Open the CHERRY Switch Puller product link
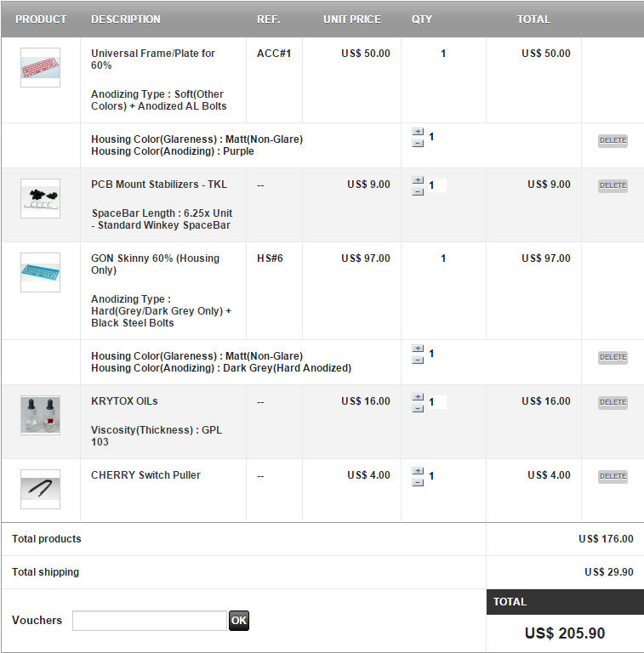Image resolution: width=644 pixels, height=653 pixels. tap(145, 475)
